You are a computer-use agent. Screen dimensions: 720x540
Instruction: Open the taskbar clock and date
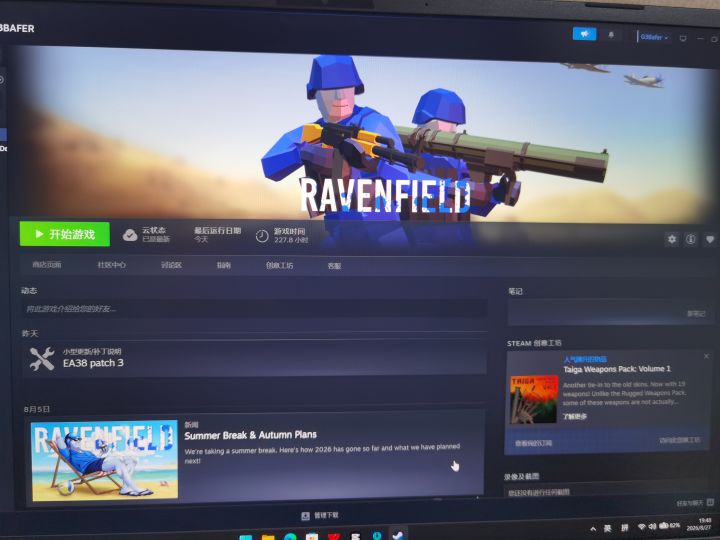701,524
